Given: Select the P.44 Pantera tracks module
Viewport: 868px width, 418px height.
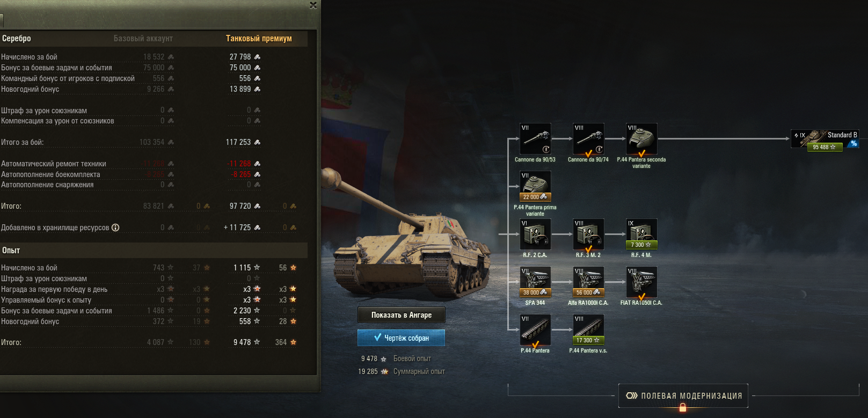Looking at the screenshot, I should tap(535, 330).
